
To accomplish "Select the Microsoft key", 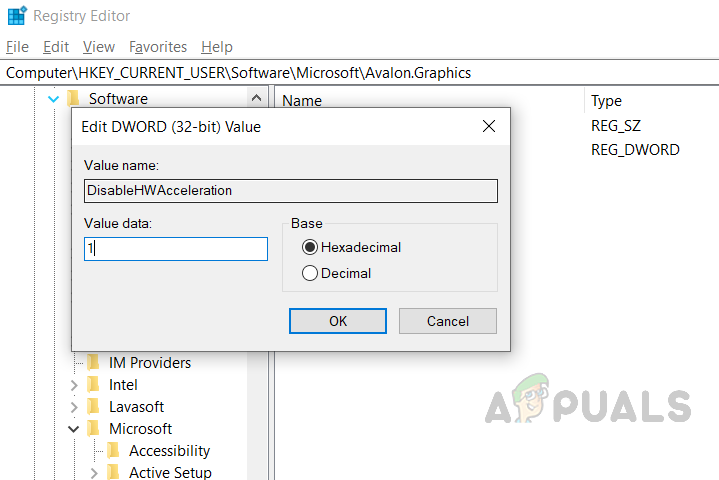I will (140, 429).
